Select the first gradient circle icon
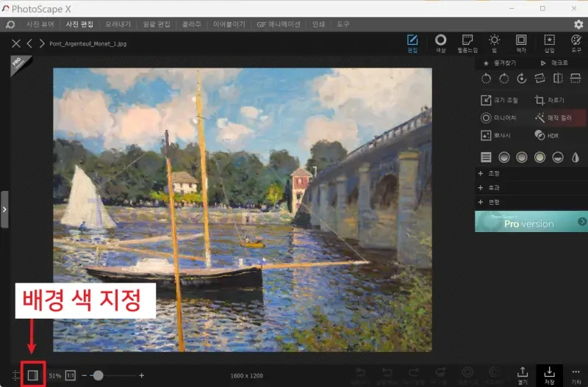 (504, 157)
